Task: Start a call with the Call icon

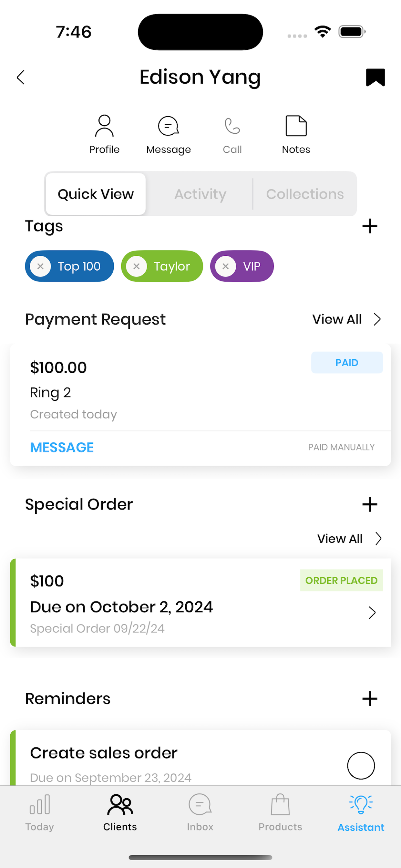Action: pos(232,126)
